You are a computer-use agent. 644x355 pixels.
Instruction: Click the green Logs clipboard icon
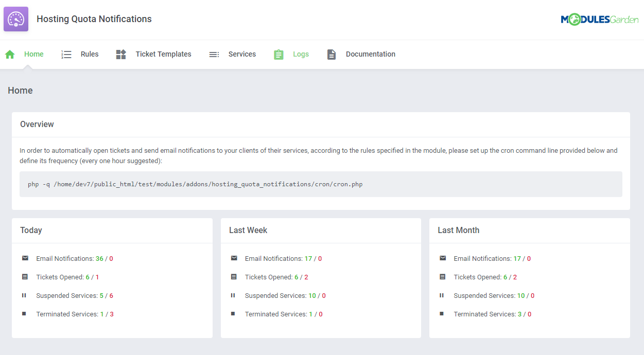click(x=279, y=55)
